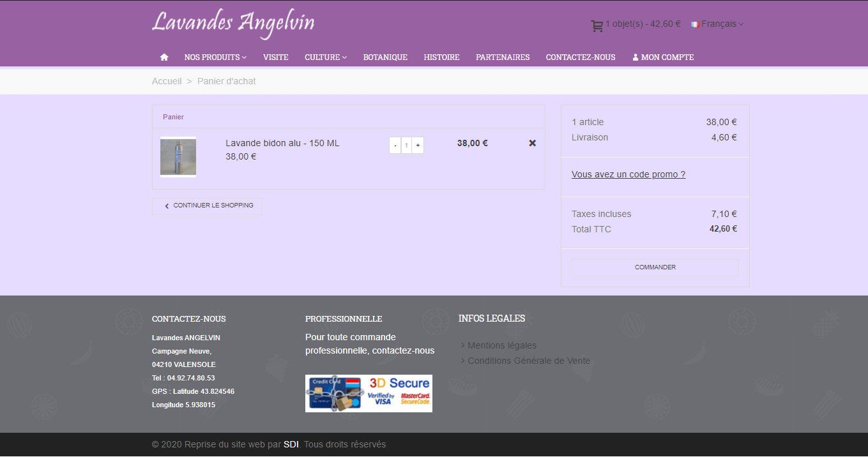Open the Partenaires page
Viewport: 868px width, 457px height.
point(503,57)
